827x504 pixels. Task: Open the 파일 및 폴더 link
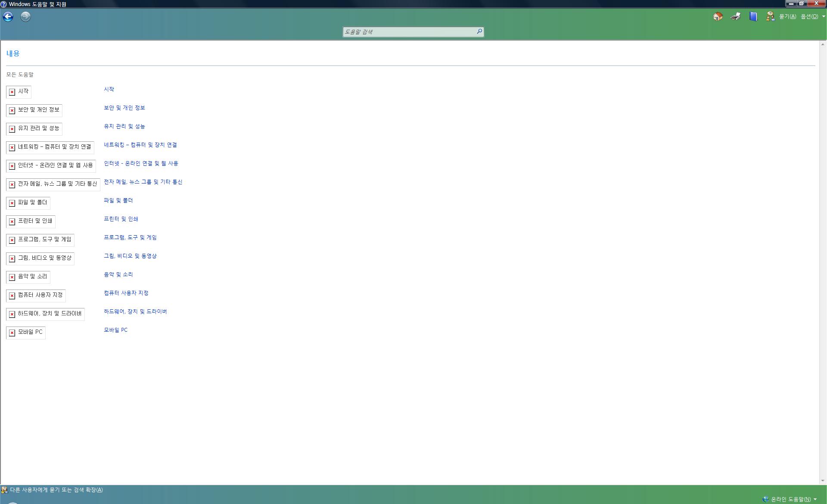coord(118,200)
